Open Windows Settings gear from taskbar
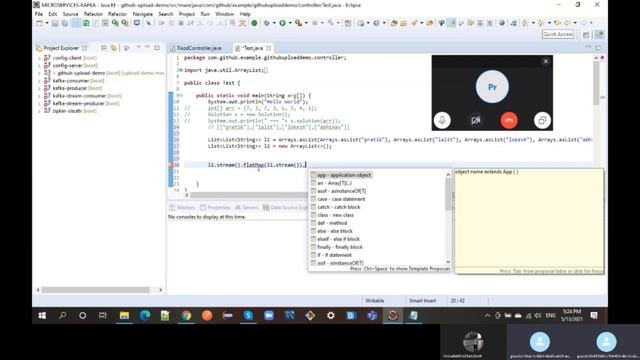 [331, 316]
